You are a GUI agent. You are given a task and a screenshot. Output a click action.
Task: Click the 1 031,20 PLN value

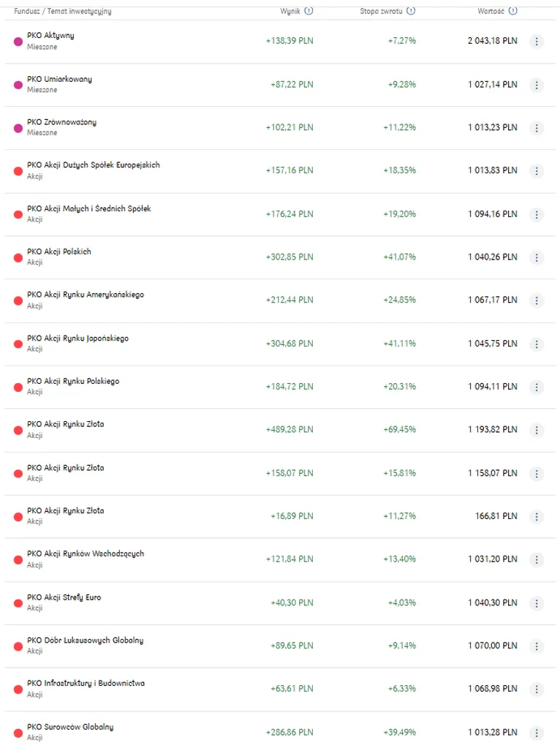[493, 559]
